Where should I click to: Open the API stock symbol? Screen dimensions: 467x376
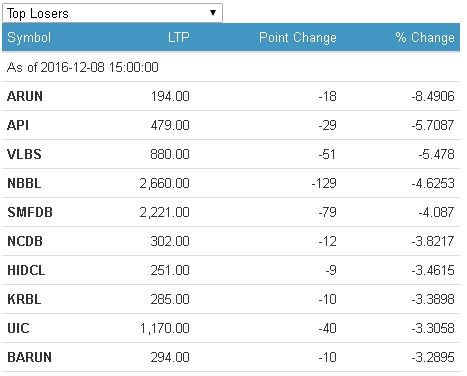point(18,125)
